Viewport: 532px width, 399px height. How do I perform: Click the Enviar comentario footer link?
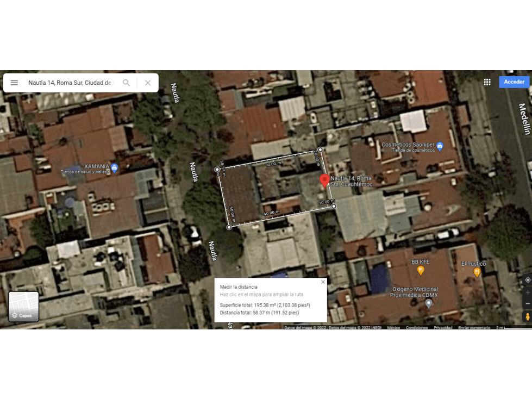tap(474, 327)
